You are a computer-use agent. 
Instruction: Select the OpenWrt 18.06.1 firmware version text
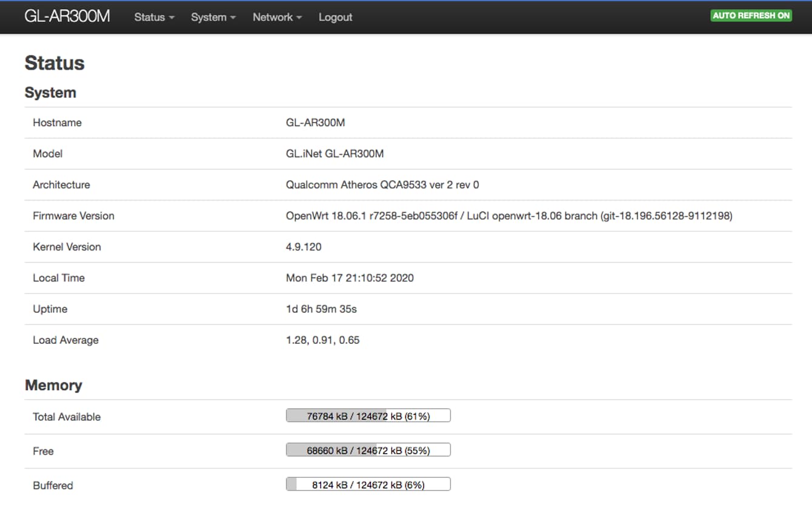coord(509,215)
